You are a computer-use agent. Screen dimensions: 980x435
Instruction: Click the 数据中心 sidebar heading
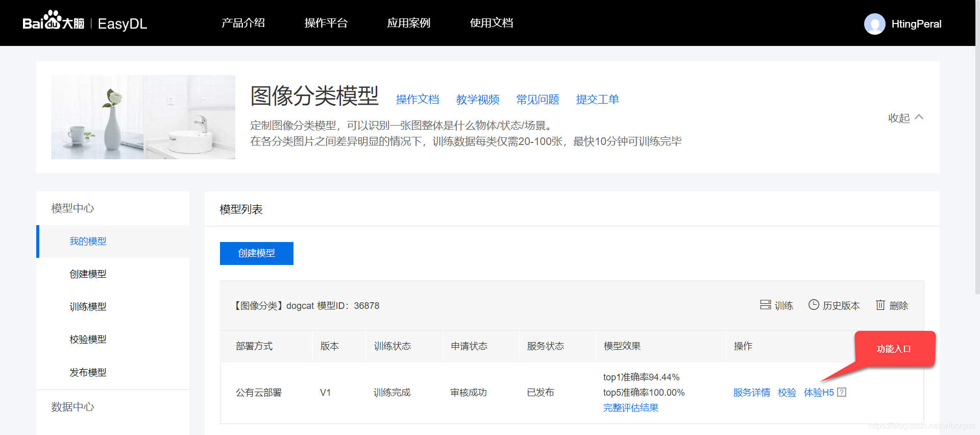(x=72, y=407)
